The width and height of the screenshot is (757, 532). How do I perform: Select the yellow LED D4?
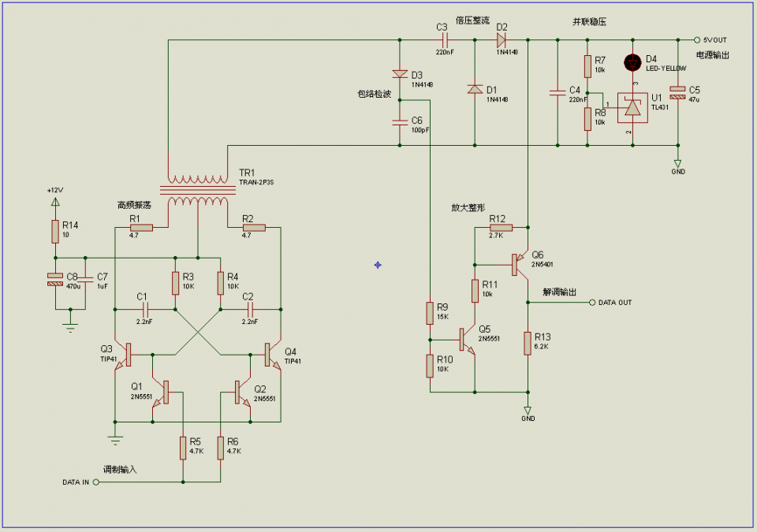632,61
